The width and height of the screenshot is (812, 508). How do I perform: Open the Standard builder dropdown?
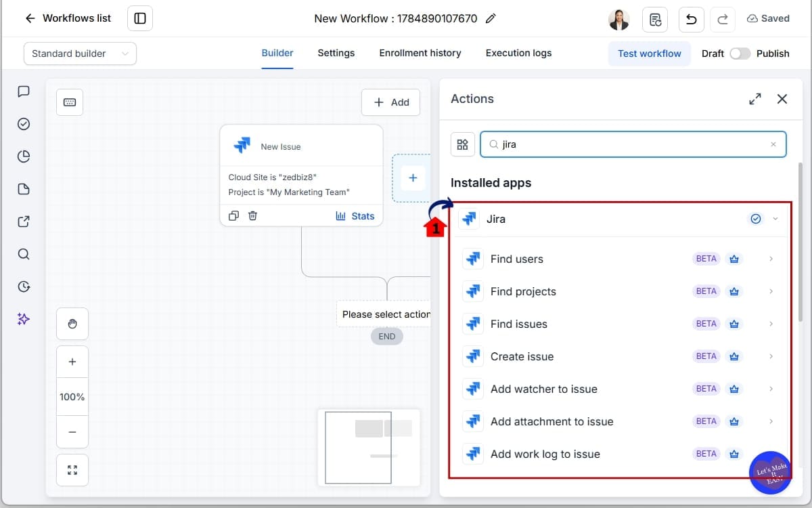[80, 54]
